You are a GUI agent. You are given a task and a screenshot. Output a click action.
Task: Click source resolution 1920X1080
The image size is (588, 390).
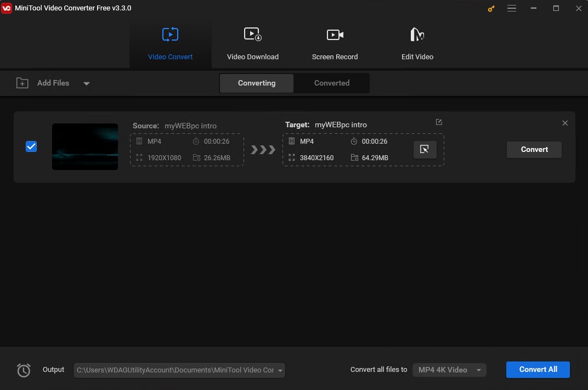(164, 158)
